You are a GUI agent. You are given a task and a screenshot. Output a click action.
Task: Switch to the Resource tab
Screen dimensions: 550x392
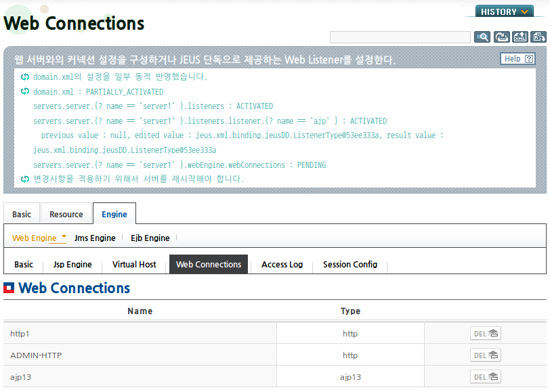(66, 214)
